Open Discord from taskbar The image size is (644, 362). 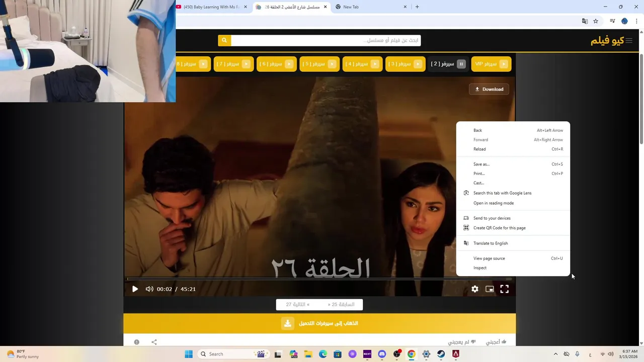pos(382,354)
